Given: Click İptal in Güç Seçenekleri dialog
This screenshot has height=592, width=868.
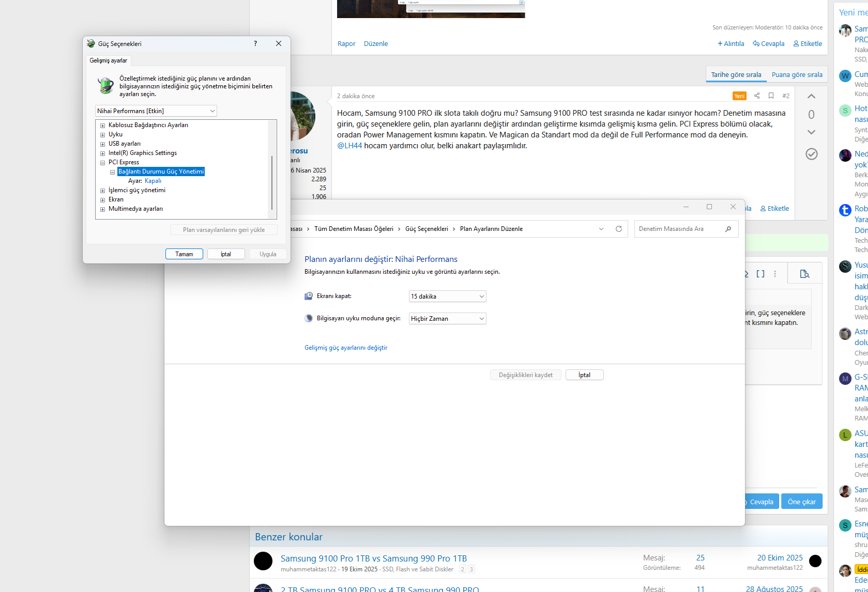Looking at the screenshot, I should tap(226, 254).
